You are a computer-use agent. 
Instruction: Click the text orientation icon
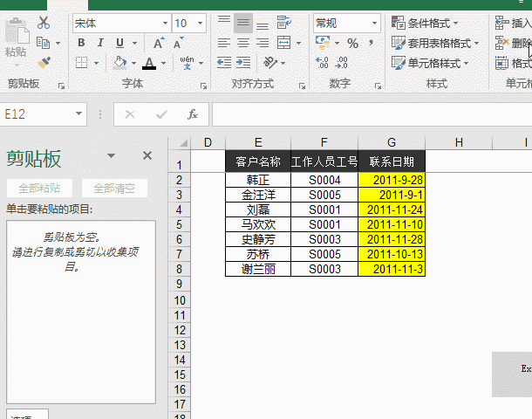tap(270, 63)
